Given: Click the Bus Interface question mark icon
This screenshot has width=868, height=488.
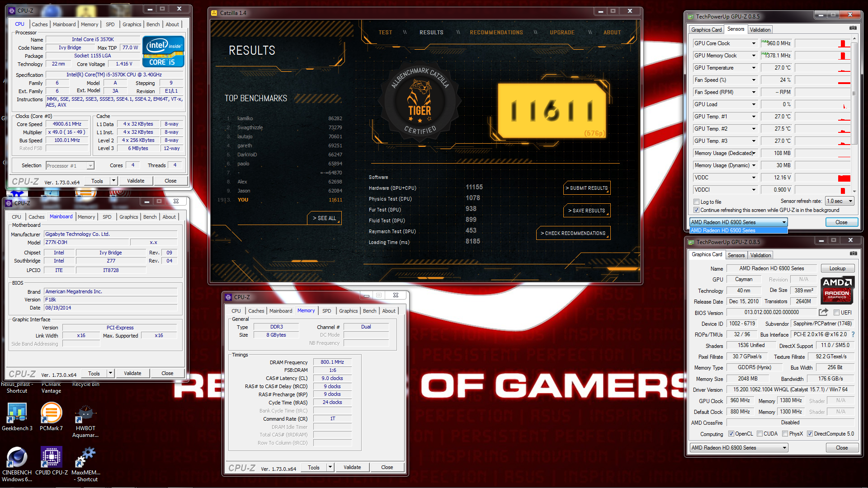Looking at the screenshot, I should tap(853, 334).
